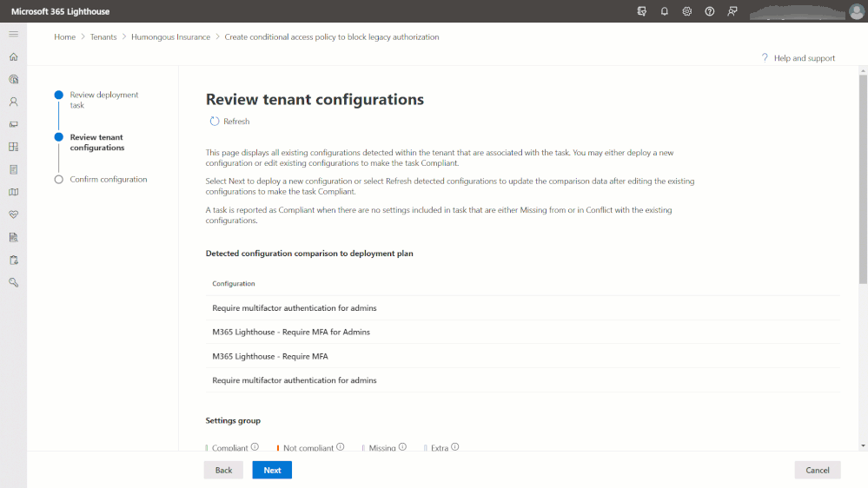Select M365 Lighthouse - Require MFA for Admins row
868x488 pixels.
(522, 332)
